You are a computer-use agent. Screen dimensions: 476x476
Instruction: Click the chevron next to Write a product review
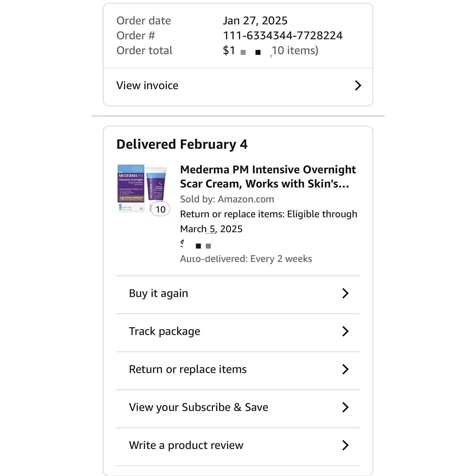(x=345, y=445)
